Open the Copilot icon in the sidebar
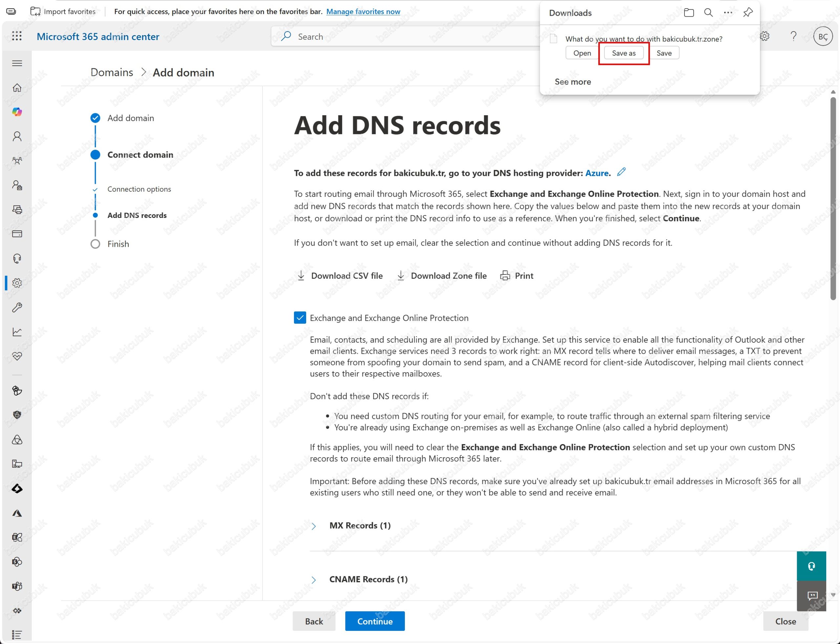 point(17,112)
